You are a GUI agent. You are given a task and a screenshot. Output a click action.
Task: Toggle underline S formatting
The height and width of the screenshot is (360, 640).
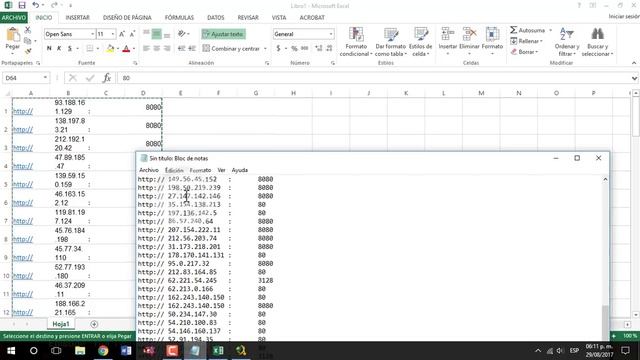pyautogui.click(x=70, y=48)
